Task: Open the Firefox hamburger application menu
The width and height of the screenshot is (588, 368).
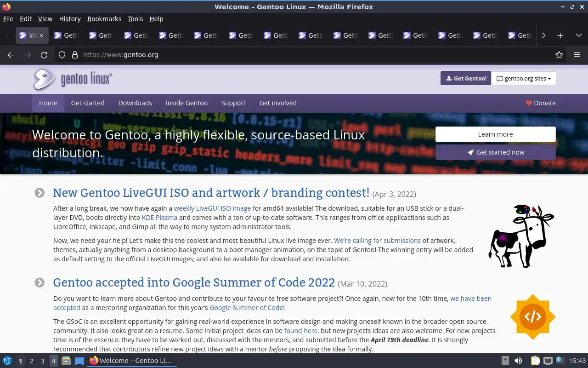Action: tap(577, 55)
